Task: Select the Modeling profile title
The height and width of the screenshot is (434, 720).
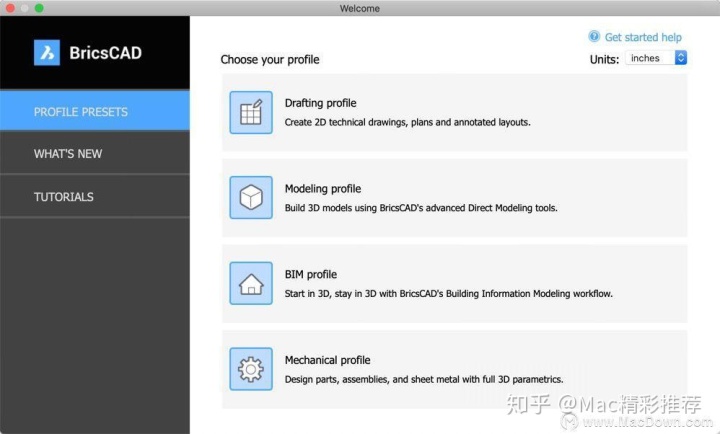Action: (323, 189)
